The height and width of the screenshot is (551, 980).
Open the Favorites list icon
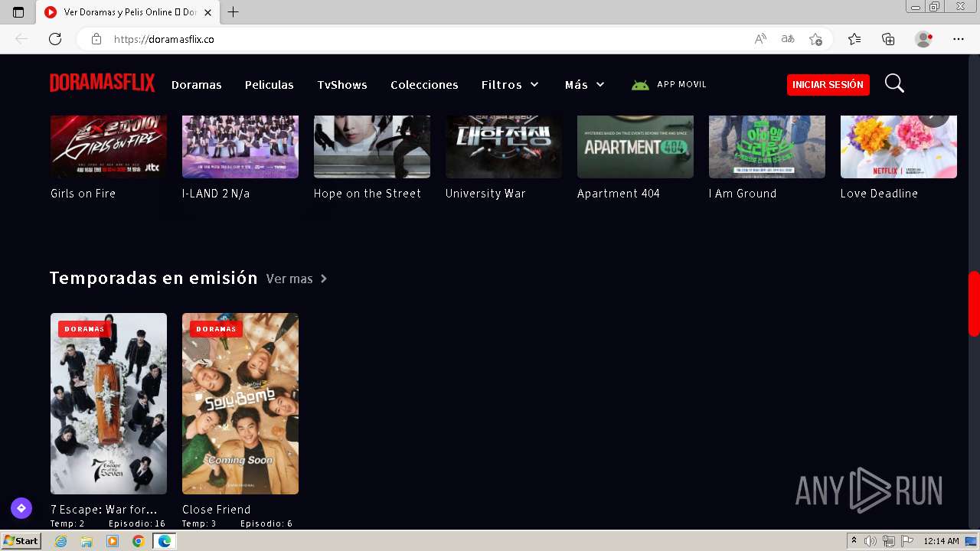point(854,39)
